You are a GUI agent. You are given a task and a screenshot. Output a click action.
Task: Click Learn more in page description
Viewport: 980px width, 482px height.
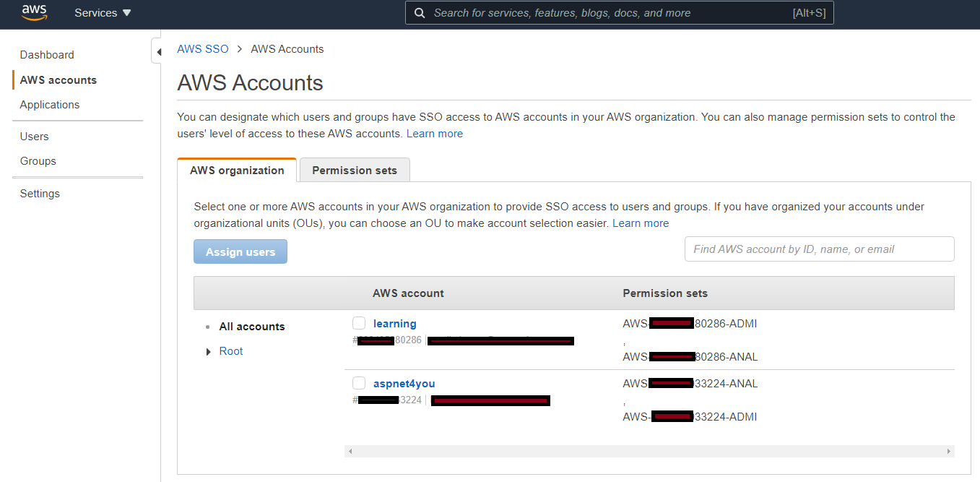pyautogui.click(x=435, y=134)
